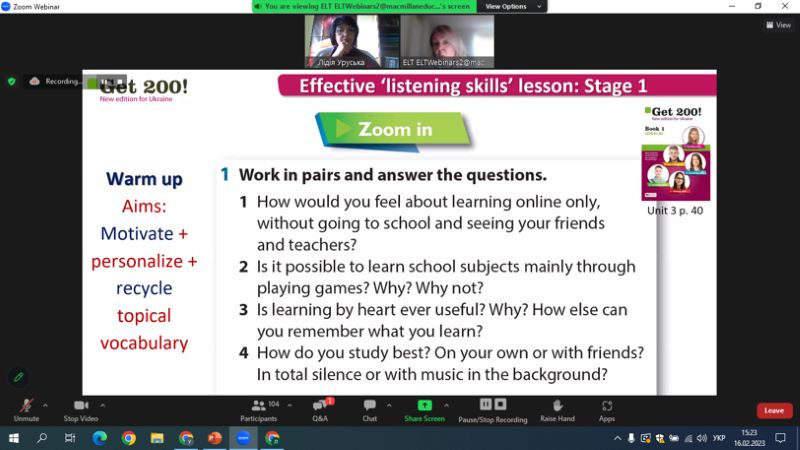The width and height of the screenshot is (800, 450).
Task: Stop the recording in bottom toolbar
Action: (x=501, y=405)
